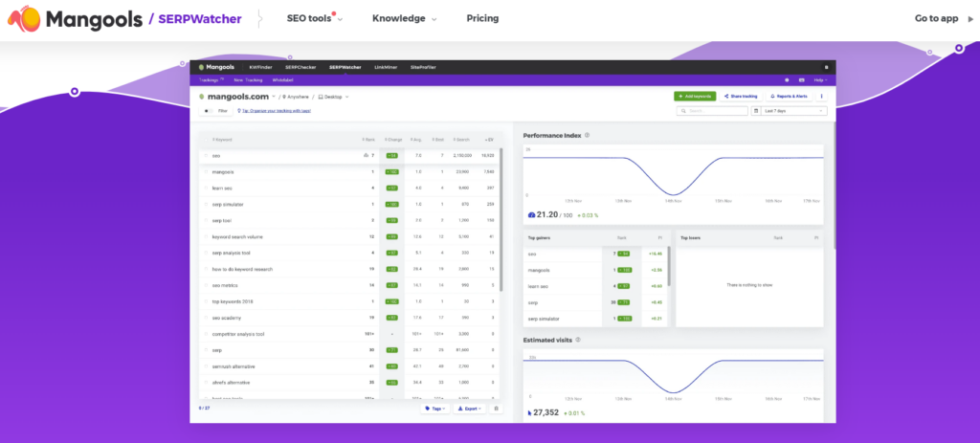The width and height of the screenshot is (980, 443).
Task: Expand the SEO tools dropdown menu
Action: point(318,18)
